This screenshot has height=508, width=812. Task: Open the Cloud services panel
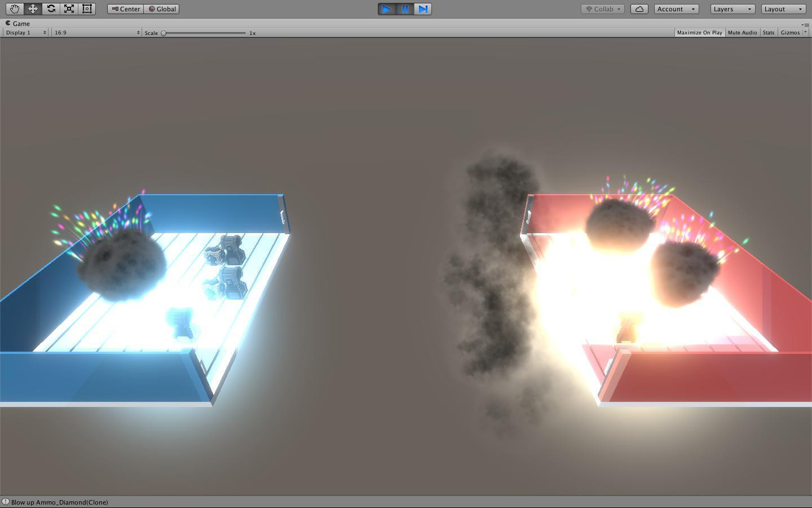click(x=639, y=9)
